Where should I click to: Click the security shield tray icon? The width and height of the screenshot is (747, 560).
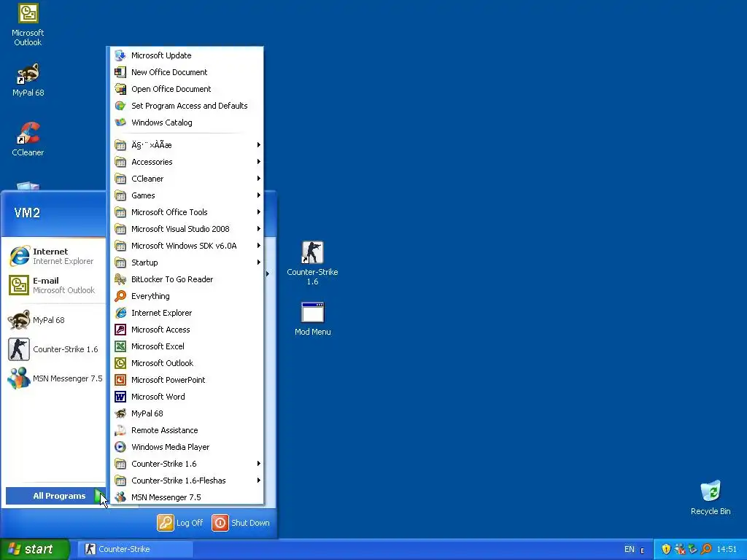[x=666, y=549]
